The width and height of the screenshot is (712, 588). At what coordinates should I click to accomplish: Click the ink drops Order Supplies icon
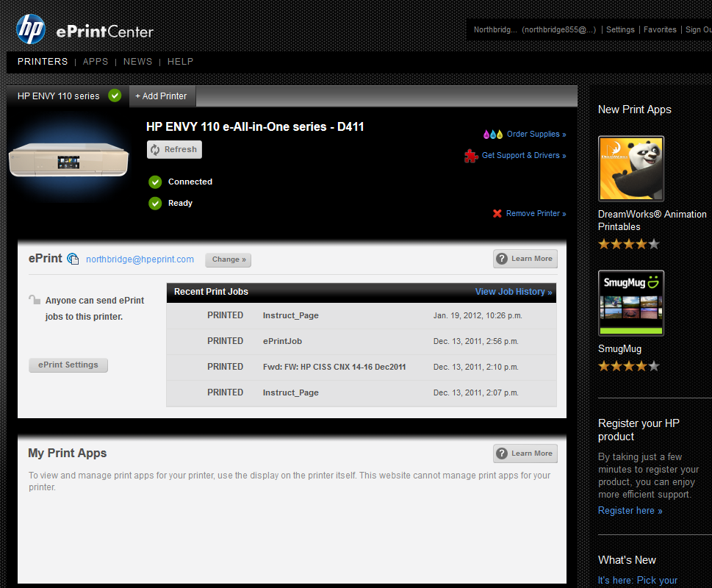click(x=493, y=135)
